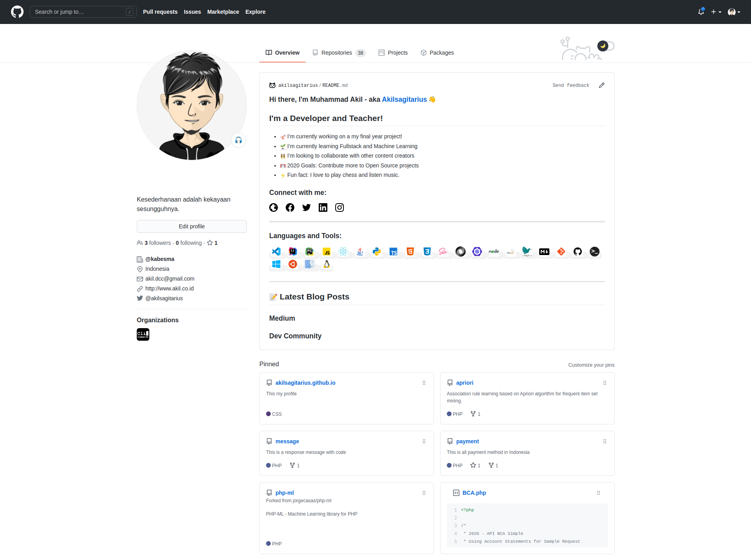
Task: Click the Python logo in Languages and Tools
Action: 377,252
